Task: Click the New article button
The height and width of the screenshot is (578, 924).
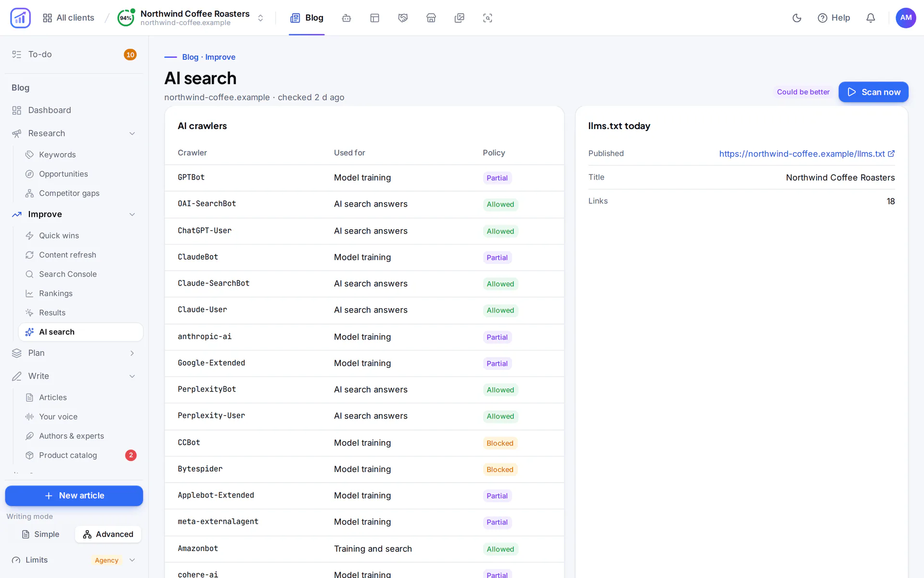Action: click(x=74, y=496)
